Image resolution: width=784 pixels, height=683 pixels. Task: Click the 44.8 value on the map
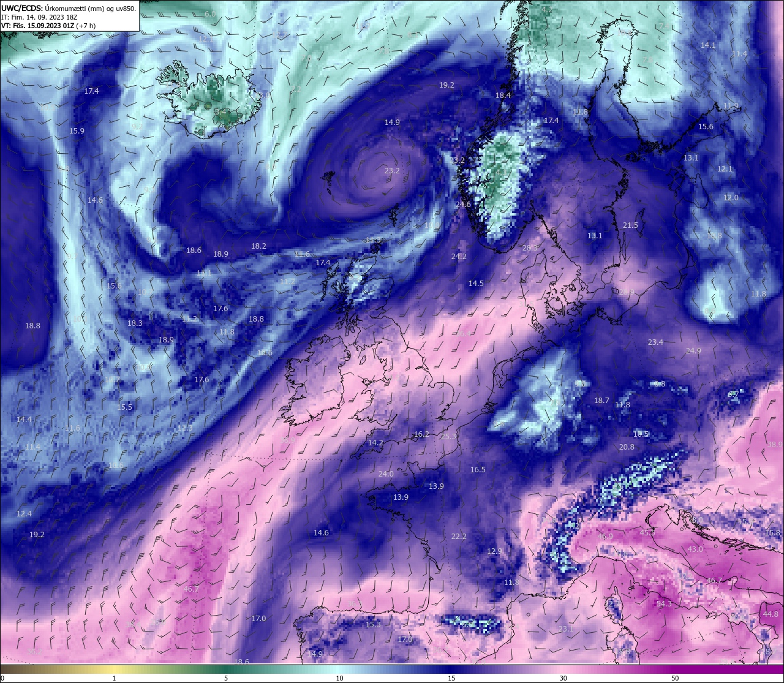click(x=771, y=614)
